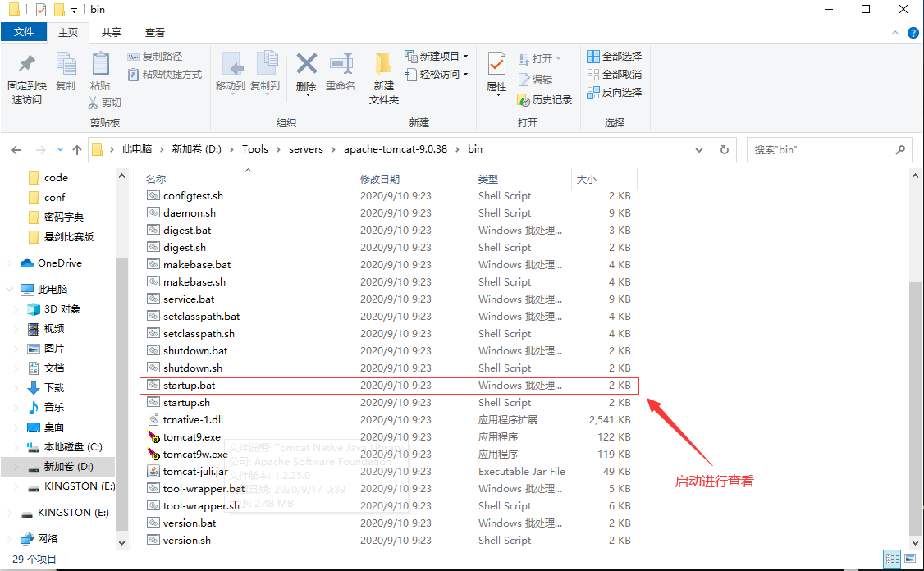Click Cut (剪切) in clipboard group
Viewport: 924px width, 571px height.
(105, 103)
